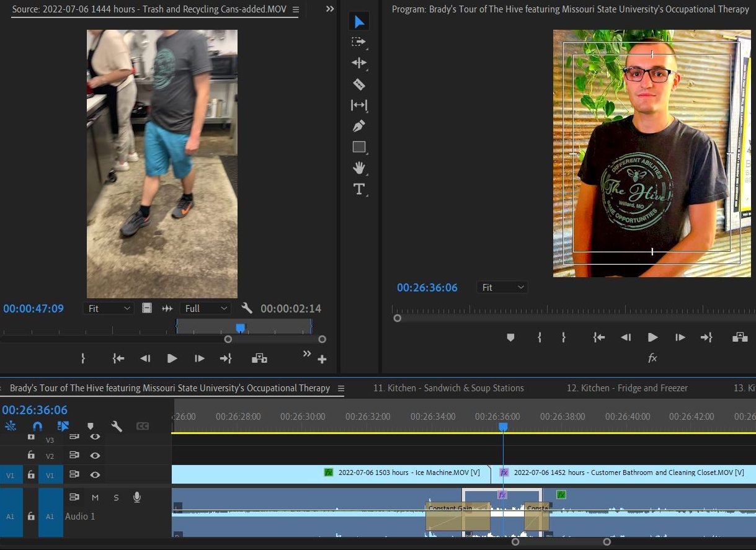Click Drag Video Only icon in Source monitor
Image resolution: width=756 pixels, height=550 pixels.
pyautogui.click(x=147, y=308)
